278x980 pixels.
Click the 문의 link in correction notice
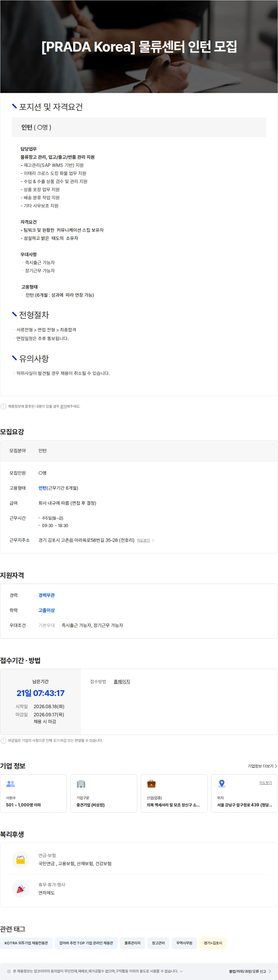(x=63, y=406)
